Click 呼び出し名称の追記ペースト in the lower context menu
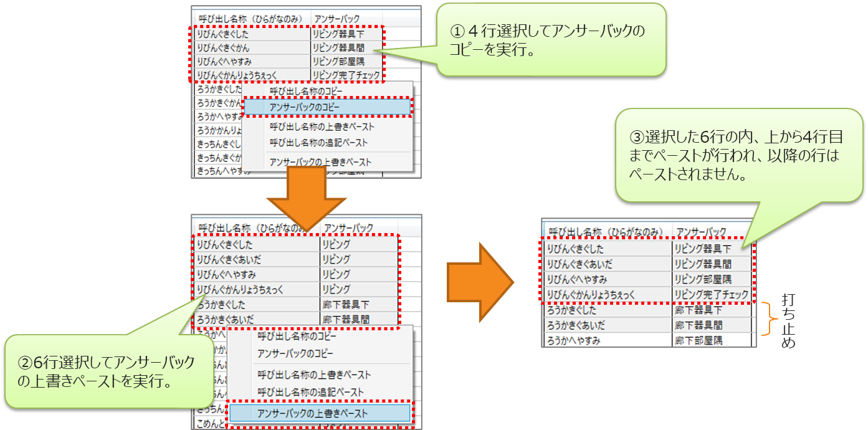 coord(310,392)
